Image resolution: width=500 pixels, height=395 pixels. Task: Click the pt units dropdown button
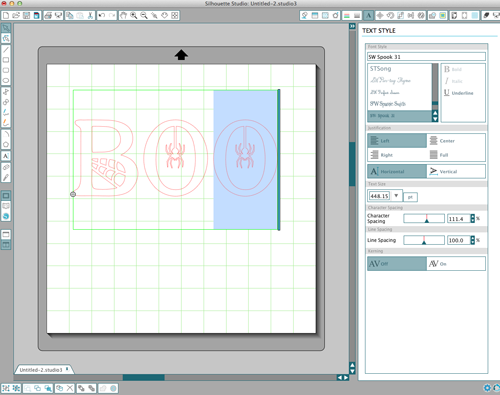410,197
